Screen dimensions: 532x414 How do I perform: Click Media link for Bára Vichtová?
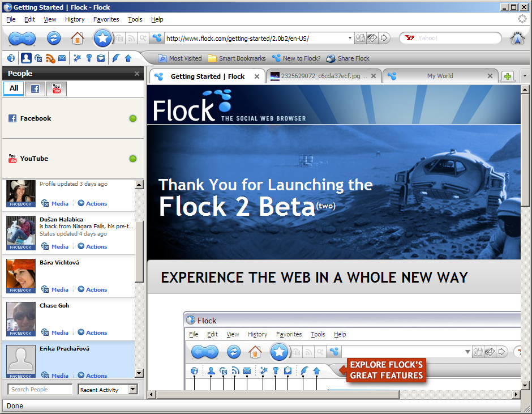tap(55, 289)
